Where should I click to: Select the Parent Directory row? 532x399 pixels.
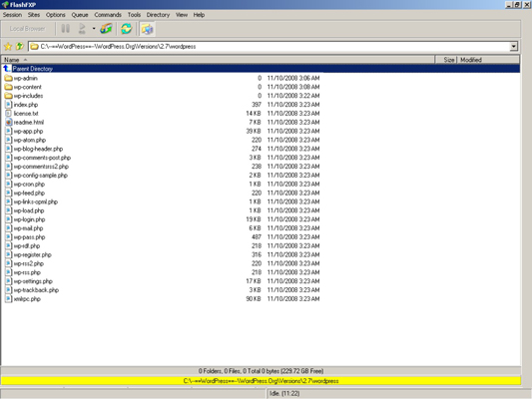click(x=261, y=69)
